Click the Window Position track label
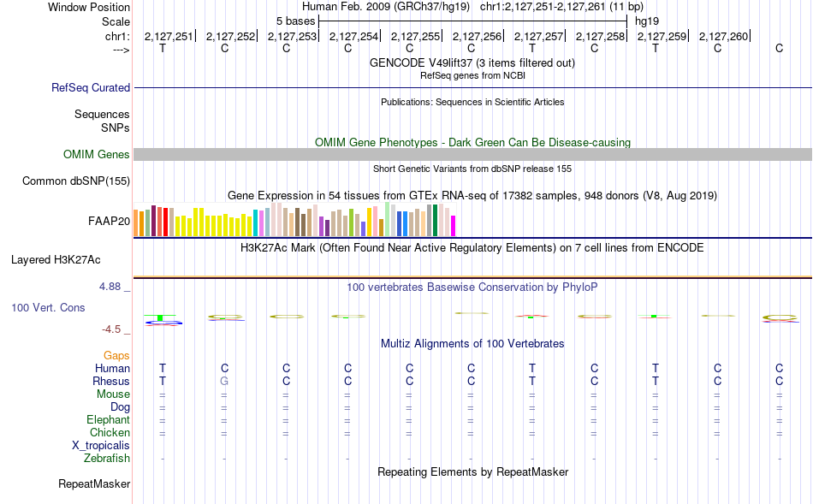813x504 pixels. pyautogui.click(x=89, y=7)
